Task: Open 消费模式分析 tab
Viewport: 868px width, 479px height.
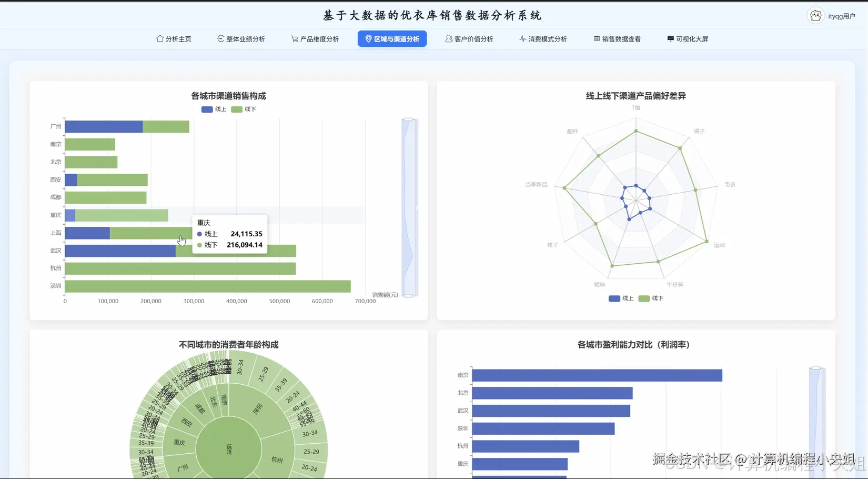Action: [543, 39]
